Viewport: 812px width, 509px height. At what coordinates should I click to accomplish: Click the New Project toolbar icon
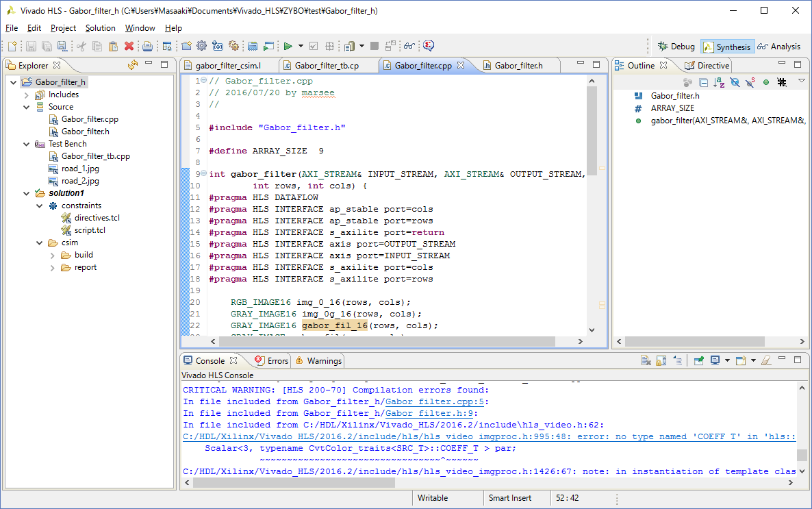click(x=186, y=46)
